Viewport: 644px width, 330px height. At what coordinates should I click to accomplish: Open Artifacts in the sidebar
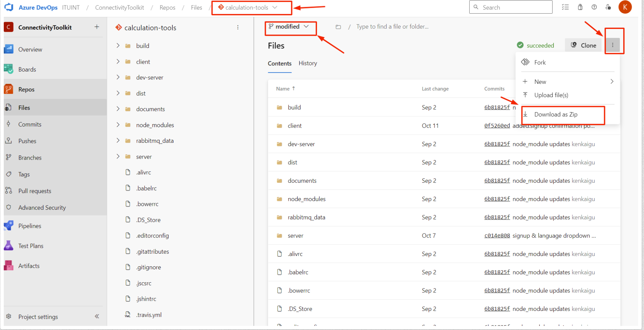[x=29, y=266]
